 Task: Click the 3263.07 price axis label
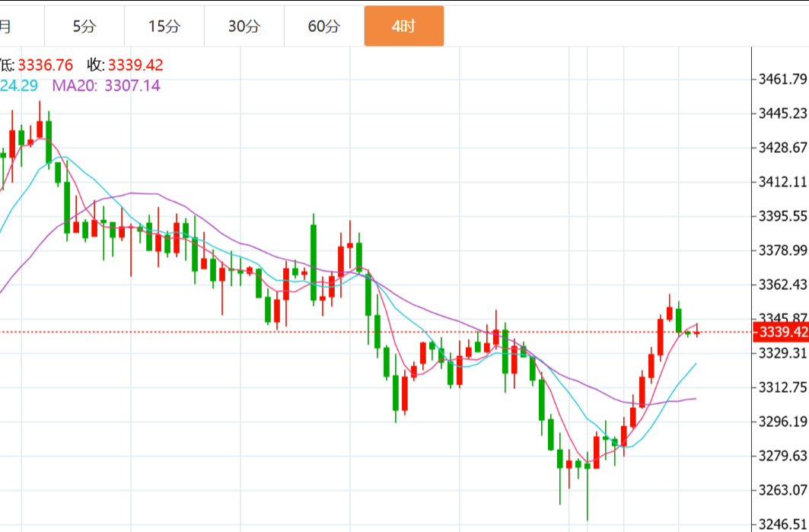point(782,490)
